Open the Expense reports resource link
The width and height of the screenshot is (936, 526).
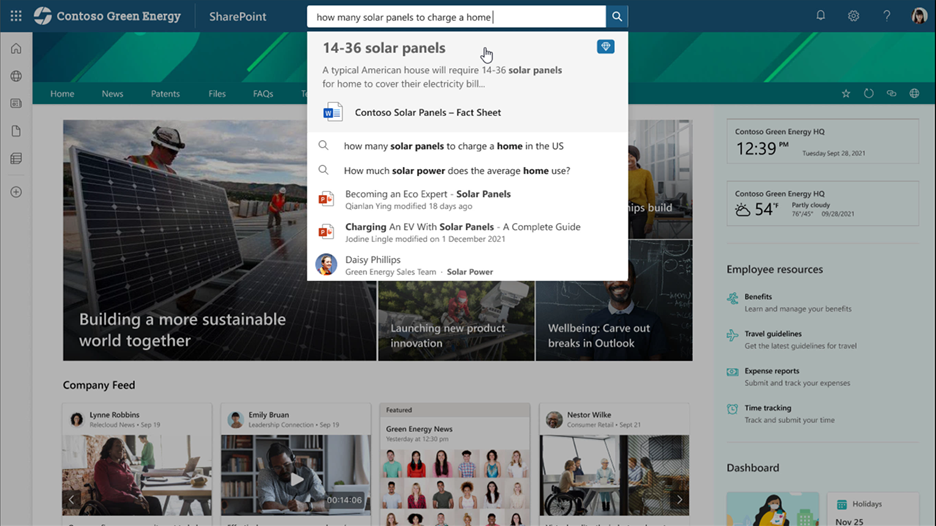click(x=772, y=371)
